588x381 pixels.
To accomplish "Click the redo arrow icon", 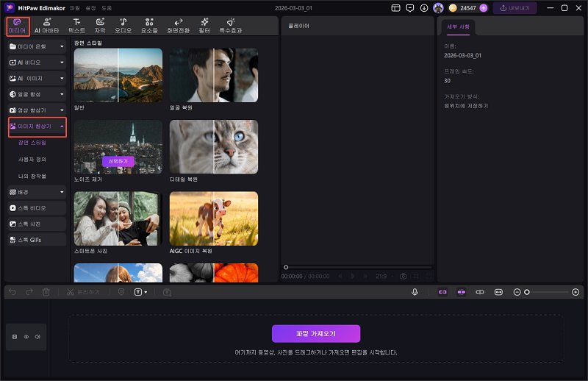I will [x=29, y=292].
